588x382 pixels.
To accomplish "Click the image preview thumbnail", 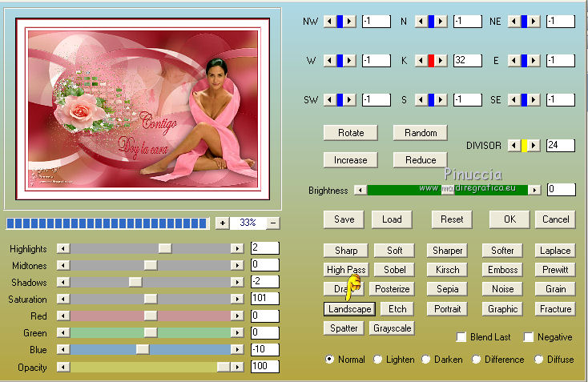I will (x=143, y=109).
